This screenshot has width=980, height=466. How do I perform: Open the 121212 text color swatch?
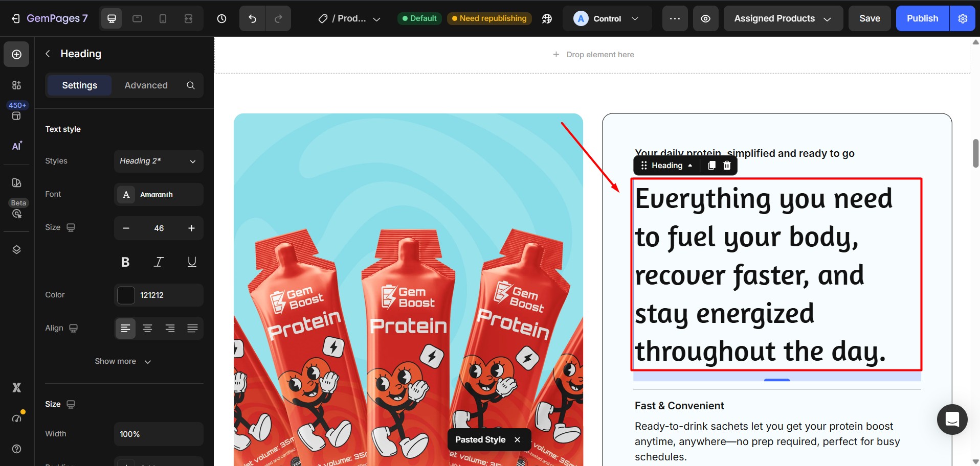(x=126, y=295)
